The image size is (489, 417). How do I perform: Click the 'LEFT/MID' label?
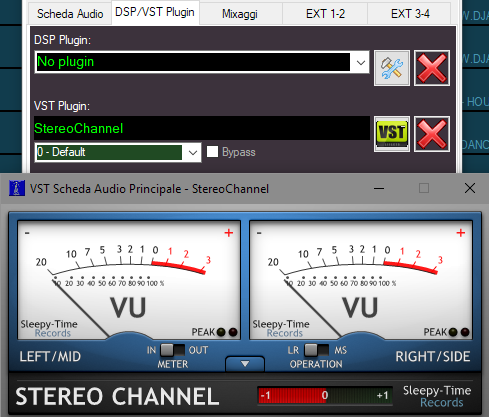tap(50, 357)
